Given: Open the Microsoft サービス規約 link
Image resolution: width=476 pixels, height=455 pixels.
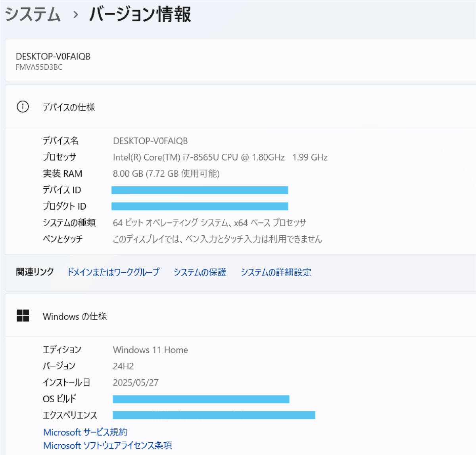Looking at the screenshot, I should [x=85, y=432].
